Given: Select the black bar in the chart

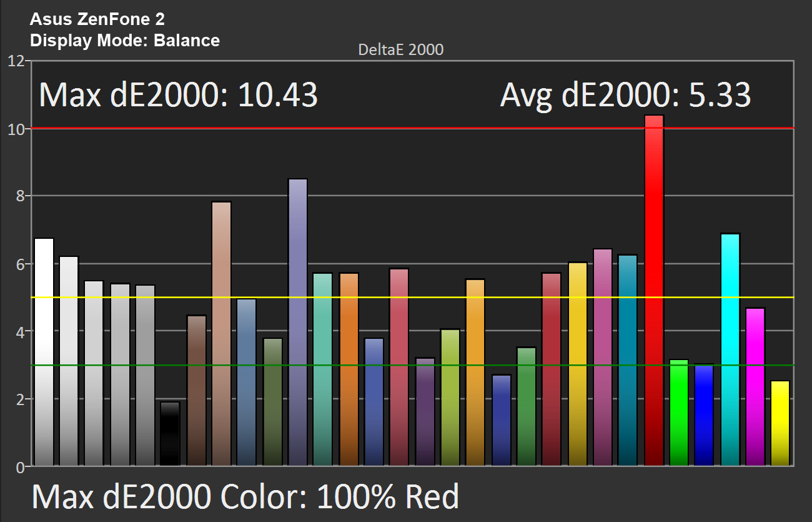Looking at the screenshot, I should coord(170,434).
